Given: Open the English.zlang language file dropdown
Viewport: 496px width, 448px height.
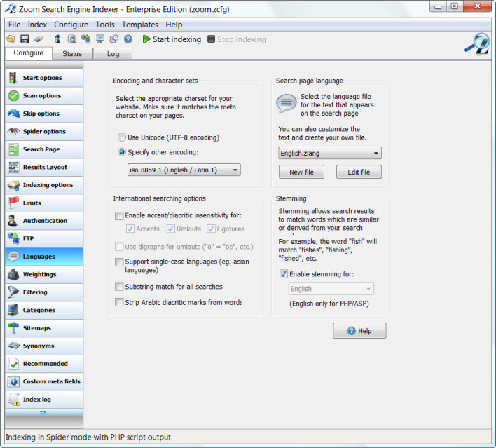Looking at the screenshot, I should coord(329,154).
